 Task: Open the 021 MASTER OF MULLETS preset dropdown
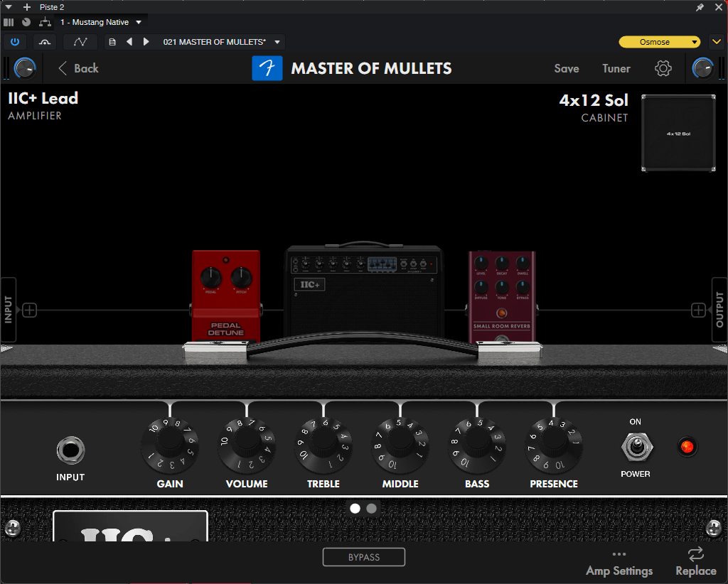220,41
